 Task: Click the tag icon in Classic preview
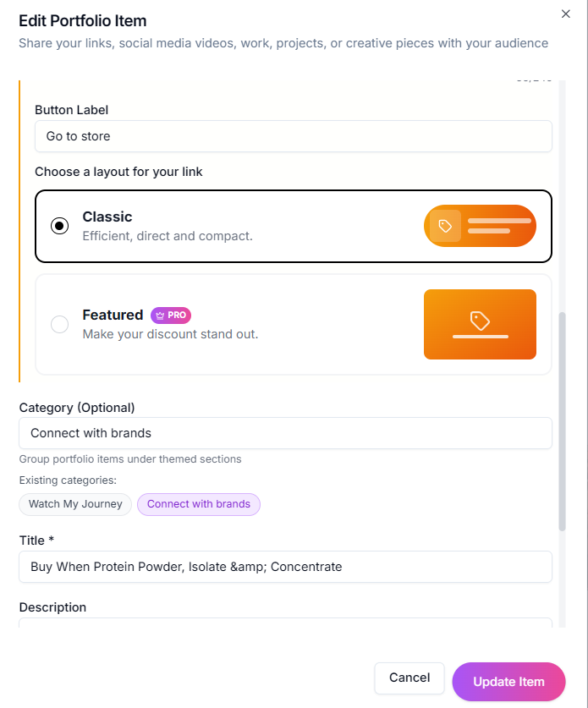445,226
